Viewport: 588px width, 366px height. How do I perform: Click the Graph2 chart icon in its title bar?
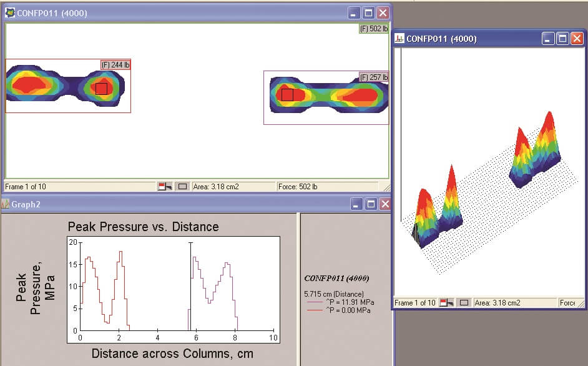click(x=5, y=204)
